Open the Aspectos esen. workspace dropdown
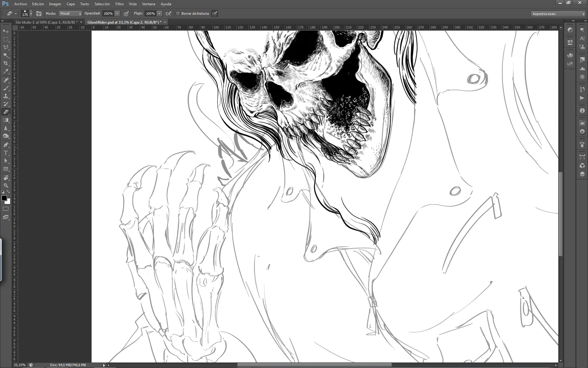This screenshot has height=368, width=588. pyautogui.click(x=558, y=14)
